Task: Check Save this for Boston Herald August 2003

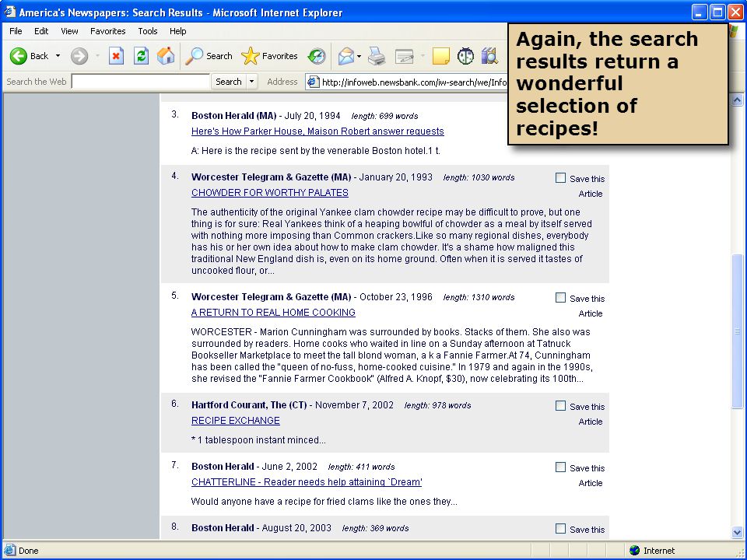Action: 561,529
